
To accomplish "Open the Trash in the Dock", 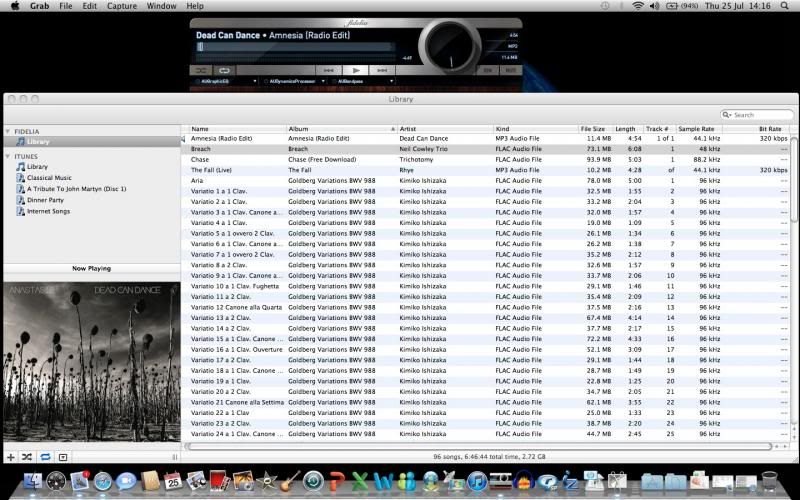I will point(769,481).
